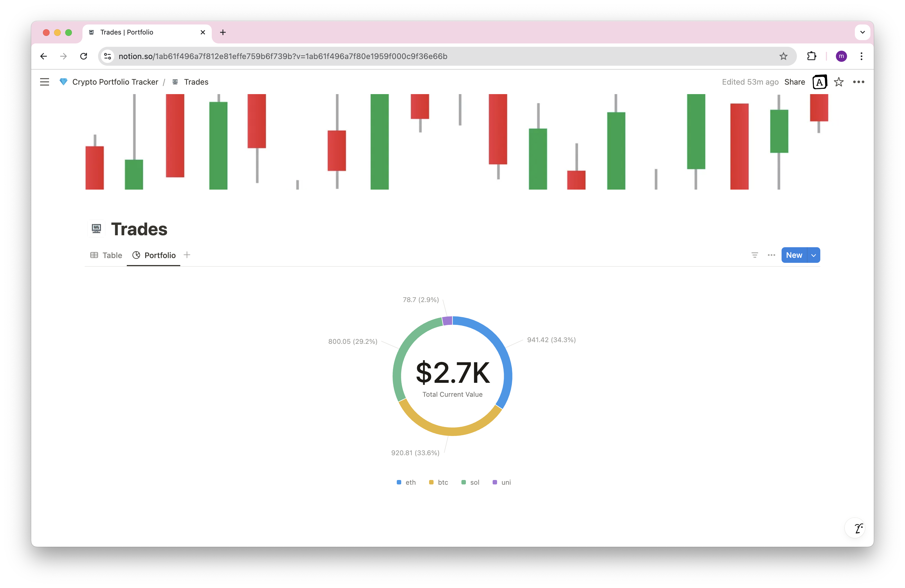The height and width of the screenshot is (588, 905).
Task: Click the purple uni segment of the donut chart
Action: click(x=447, y=321)
